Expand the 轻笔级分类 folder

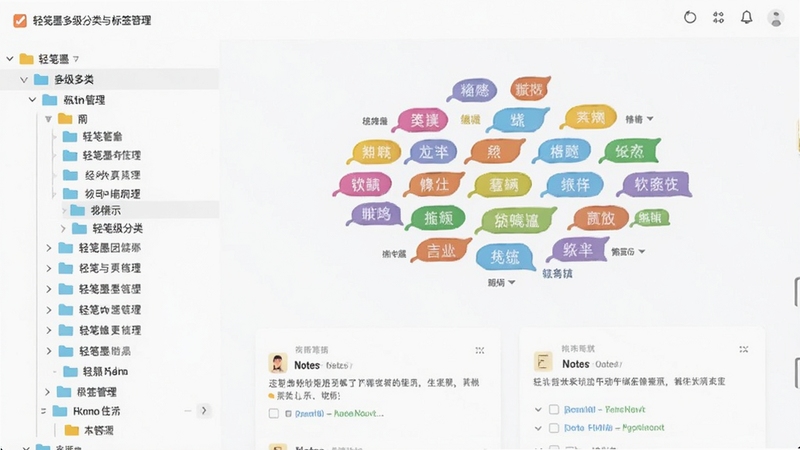[x=63, y=229]
